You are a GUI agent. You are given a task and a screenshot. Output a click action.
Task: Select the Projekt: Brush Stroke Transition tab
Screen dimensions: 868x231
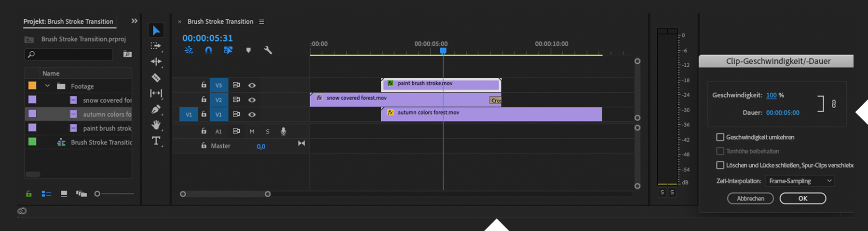pos(68,22)
